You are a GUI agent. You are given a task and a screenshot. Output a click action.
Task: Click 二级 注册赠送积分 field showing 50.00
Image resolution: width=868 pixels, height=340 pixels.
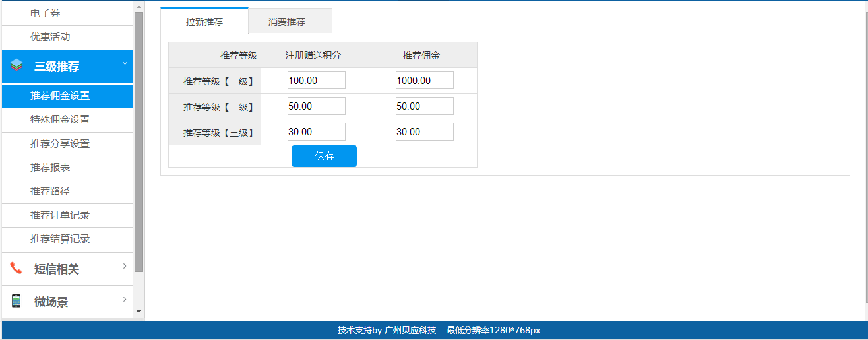click(x=317, y=106)
